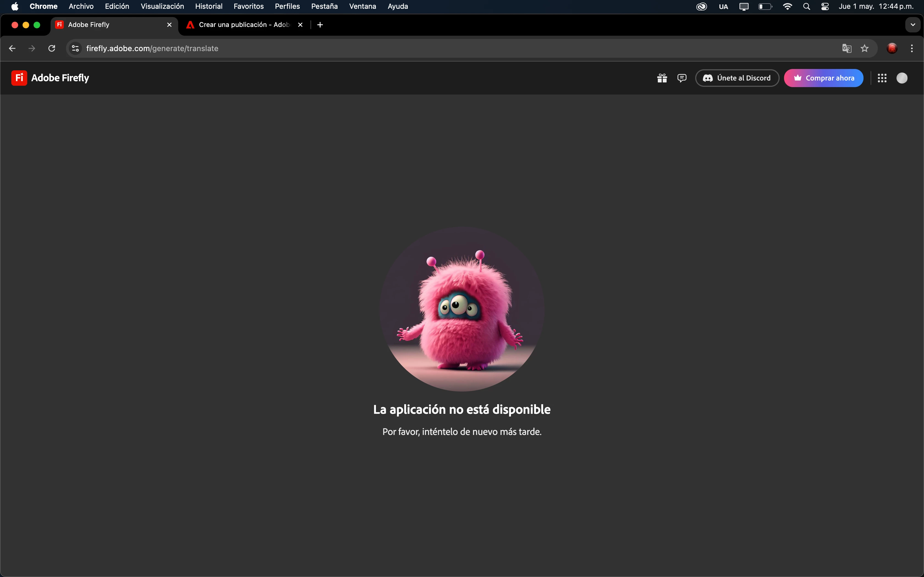The image size is (924, 577).
Task: Go back to the previous page
Action: [x=12, y=48]
